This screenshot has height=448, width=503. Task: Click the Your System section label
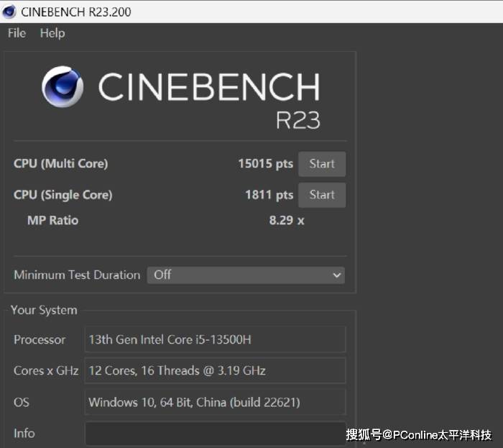click(44, 310)
